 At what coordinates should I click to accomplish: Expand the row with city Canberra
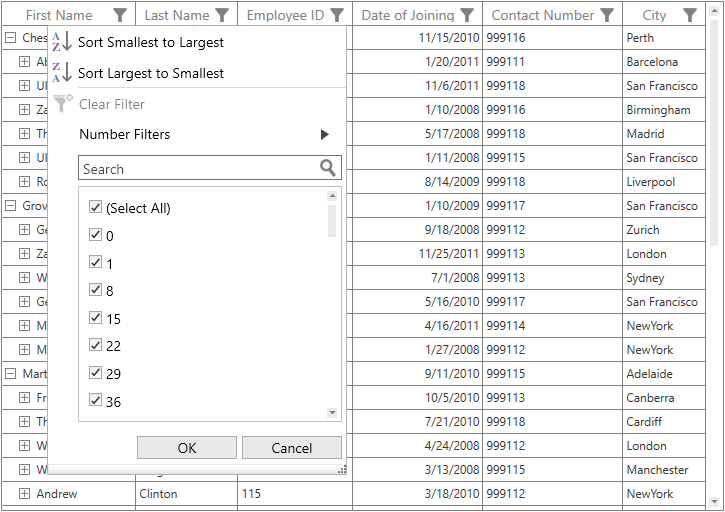pos(25,397)
